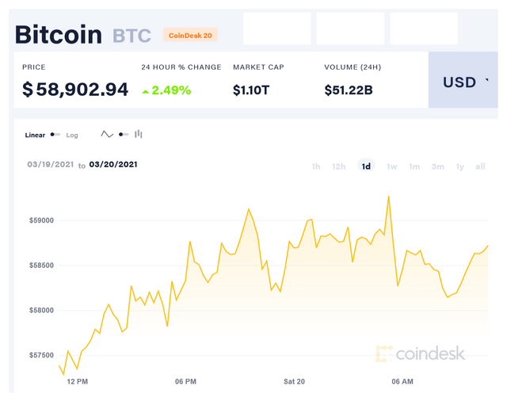This screenshot has width=507, height=420.
Task: Toggle the Linear/Log scale switch
Action: coord(55,134)
